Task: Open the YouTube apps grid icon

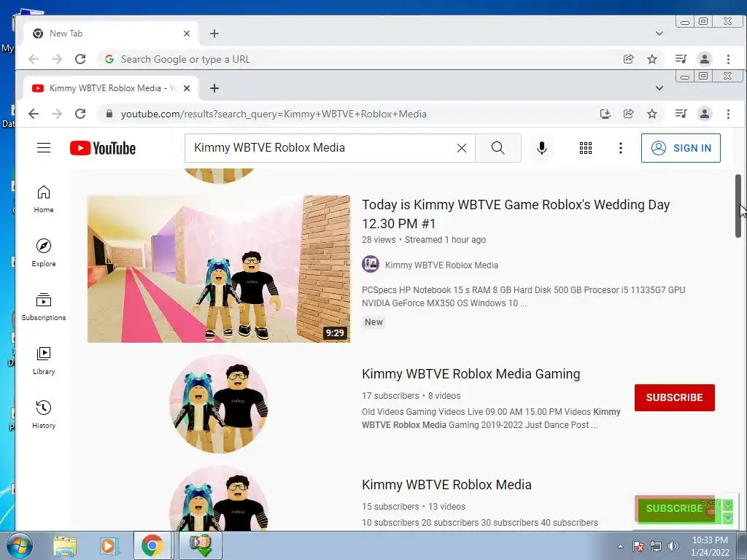Action: (x=586, y=148)
